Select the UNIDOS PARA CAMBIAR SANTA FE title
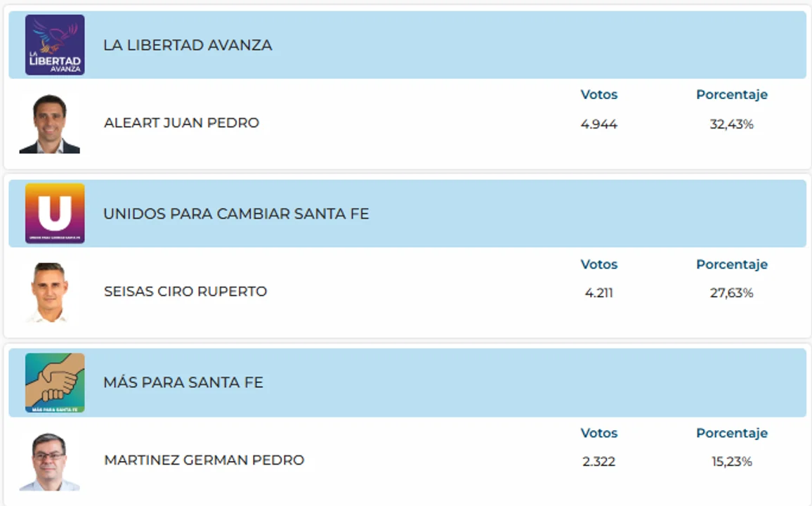Viewport: 812px width, 506px height. point(236,214)
